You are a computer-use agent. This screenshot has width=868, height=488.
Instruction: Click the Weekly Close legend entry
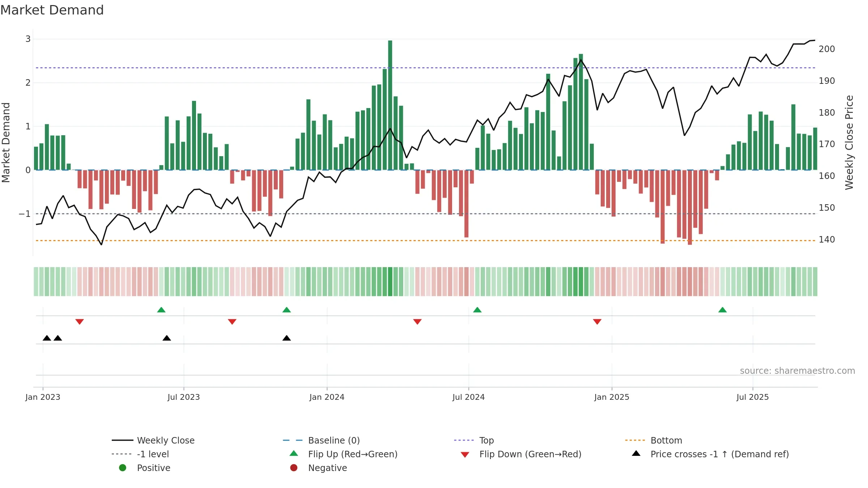pos(153,440)
